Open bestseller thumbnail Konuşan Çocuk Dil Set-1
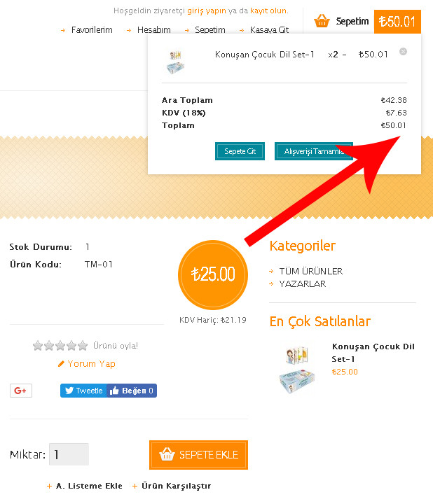 pyautogui.click(x=296, y=370)
